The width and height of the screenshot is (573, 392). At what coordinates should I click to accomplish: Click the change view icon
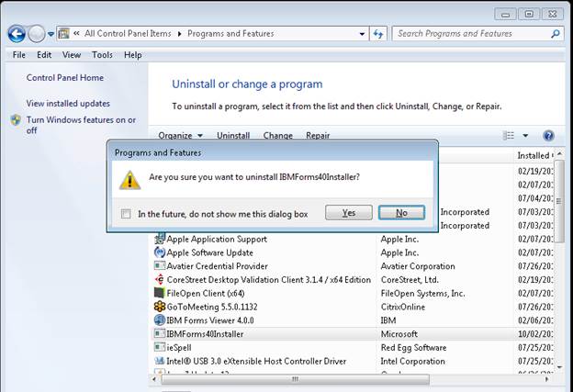(x=509, y=136)
